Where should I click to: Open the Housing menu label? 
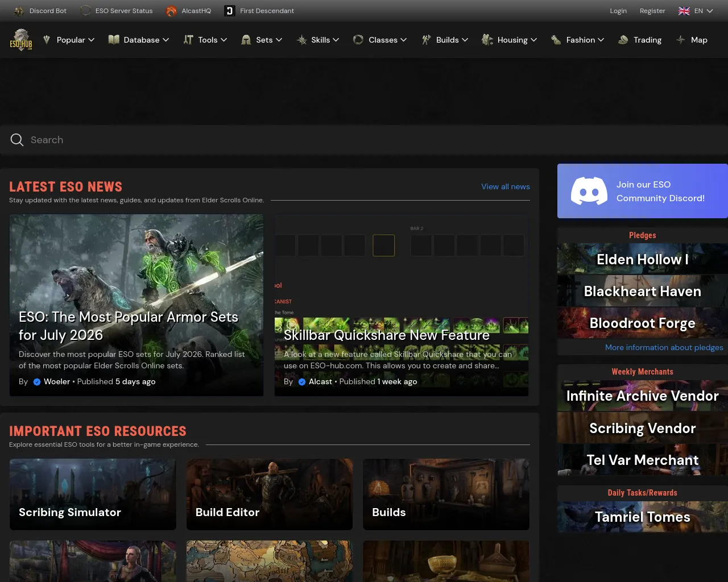[x=512, y=40]
